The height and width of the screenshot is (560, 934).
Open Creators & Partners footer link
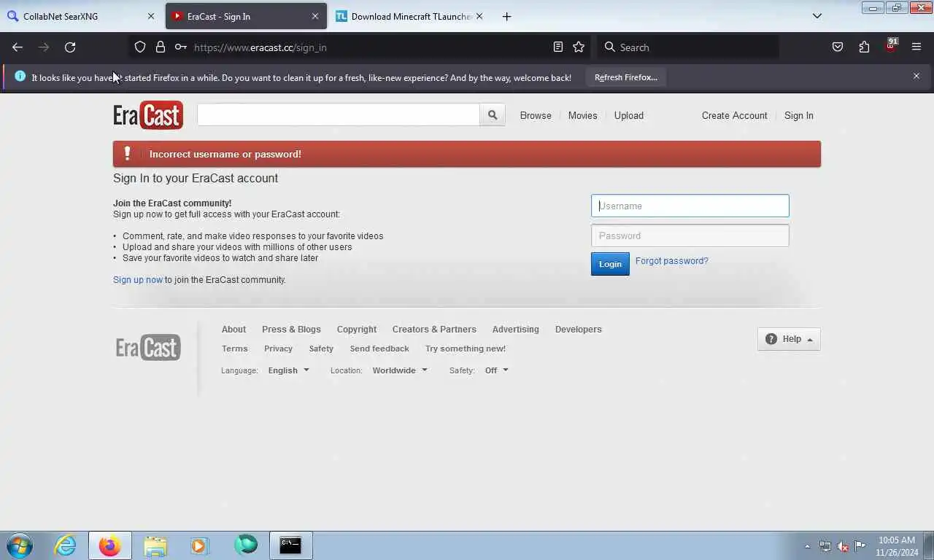[434, 330]
